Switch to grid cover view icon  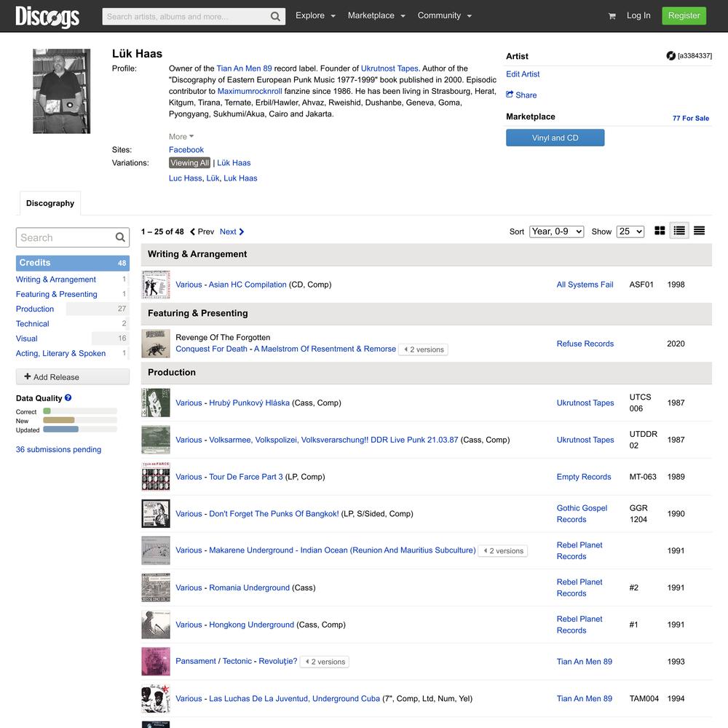pyautogui.click(x=660, y=231)
